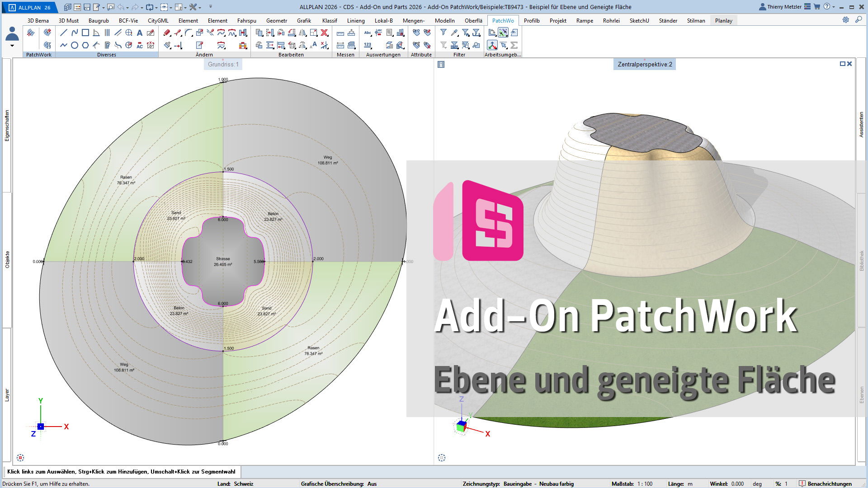Click the funnel filter icon in Filter
This screenshot has width=868, height=488.
point(443,33)
